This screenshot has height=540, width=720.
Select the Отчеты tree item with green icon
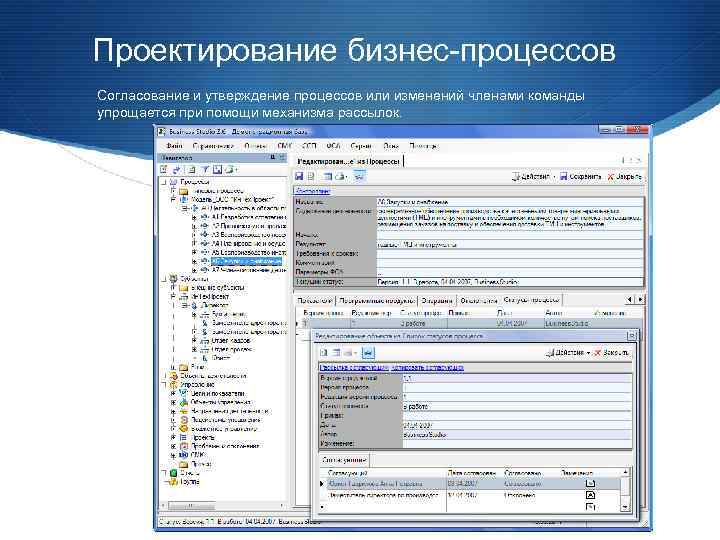tap(190, 472)
